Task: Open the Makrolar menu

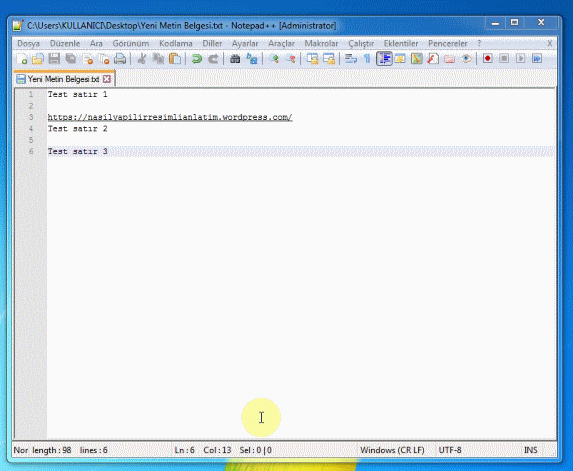Action: (x=321, y=43)
